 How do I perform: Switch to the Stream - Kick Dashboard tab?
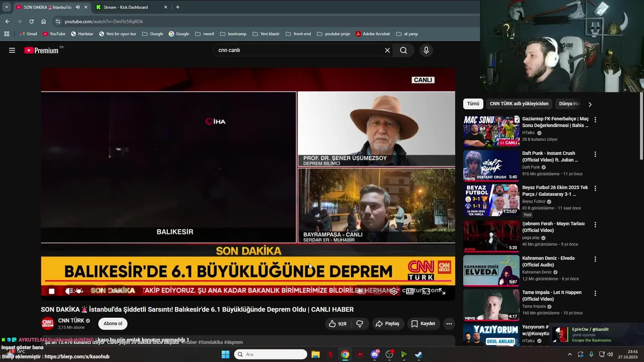click(126, 7)
